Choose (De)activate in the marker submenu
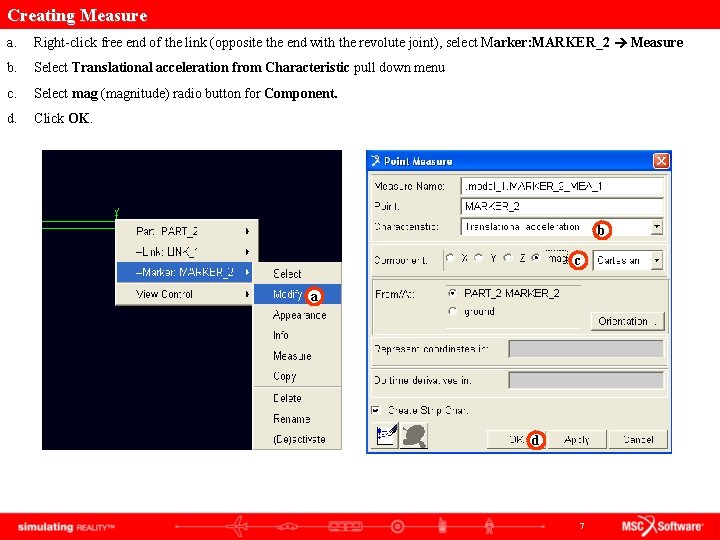 click(297, 439)
